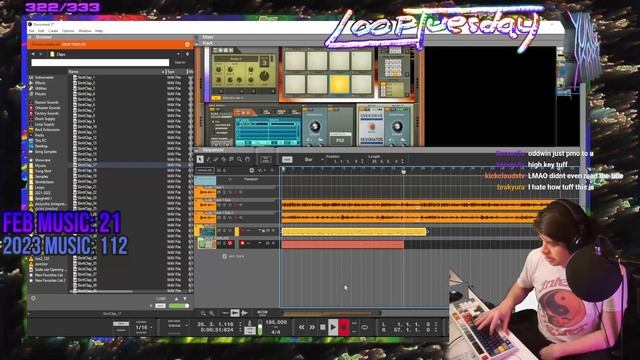640x360 pixels.
Task: Click the Add Track button
Action: pyautogui.click(x=233, y=256)
